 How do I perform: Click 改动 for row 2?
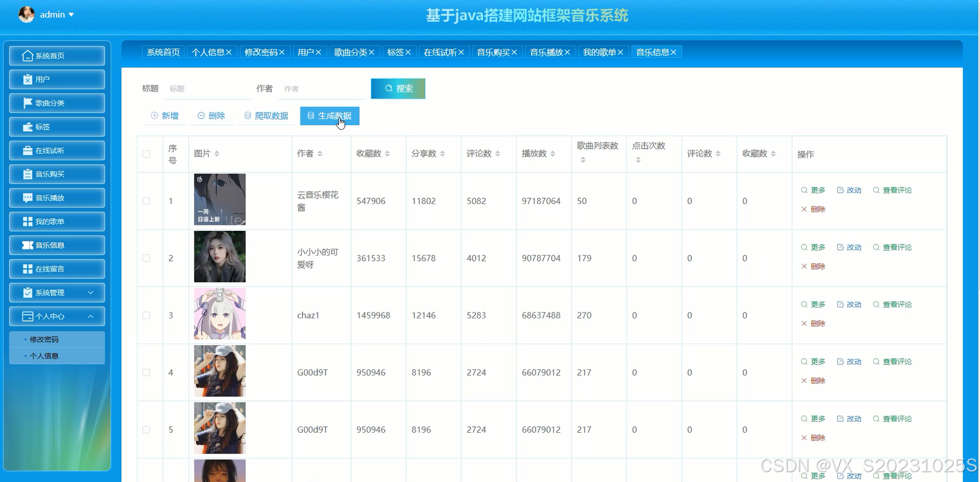(x=849, y=247)
